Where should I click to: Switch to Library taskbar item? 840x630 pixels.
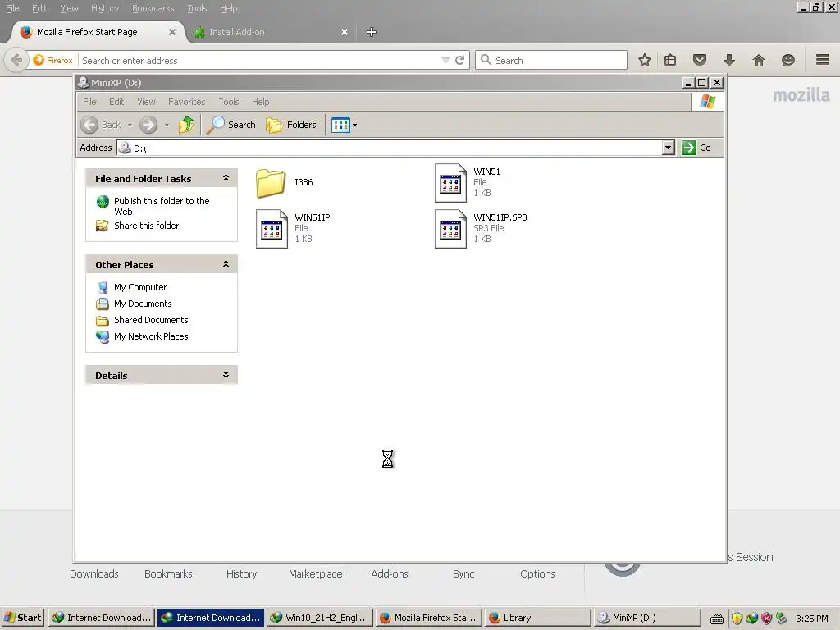[537, 618]
